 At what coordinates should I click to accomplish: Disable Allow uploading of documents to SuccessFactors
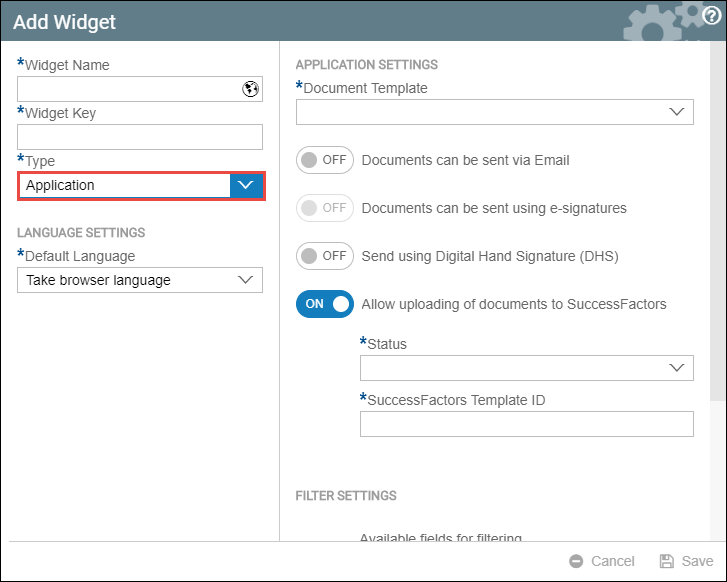(x=325, y=304)
